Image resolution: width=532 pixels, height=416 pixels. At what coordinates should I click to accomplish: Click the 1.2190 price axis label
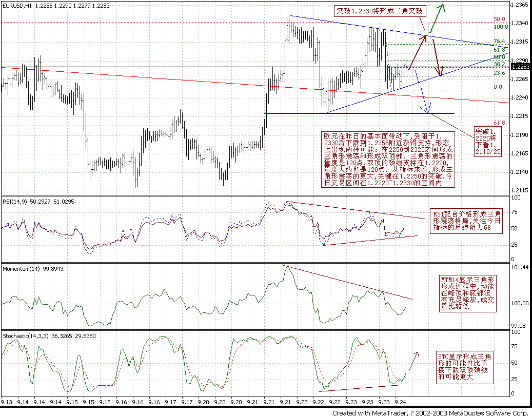[520, 135]
